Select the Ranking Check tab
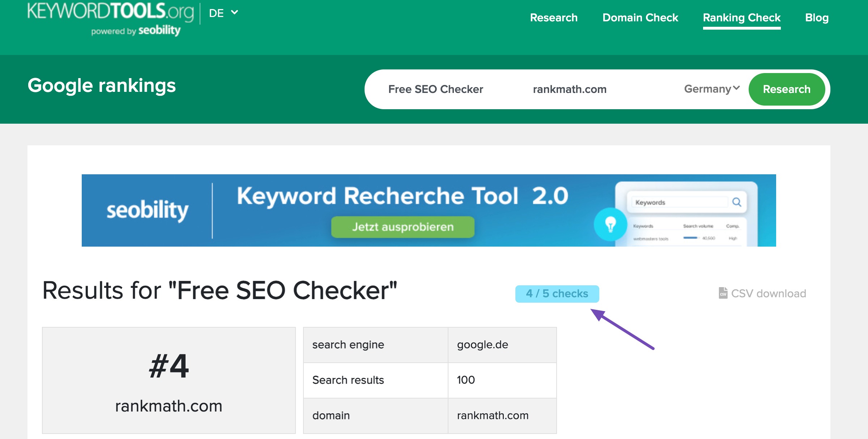Screen dimensions: 868x439 click(x=742, y=17)
